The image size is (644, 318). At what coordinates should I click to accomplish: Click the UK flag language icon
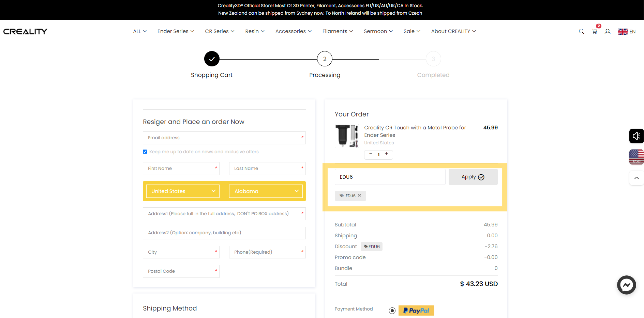coord(623,32)
